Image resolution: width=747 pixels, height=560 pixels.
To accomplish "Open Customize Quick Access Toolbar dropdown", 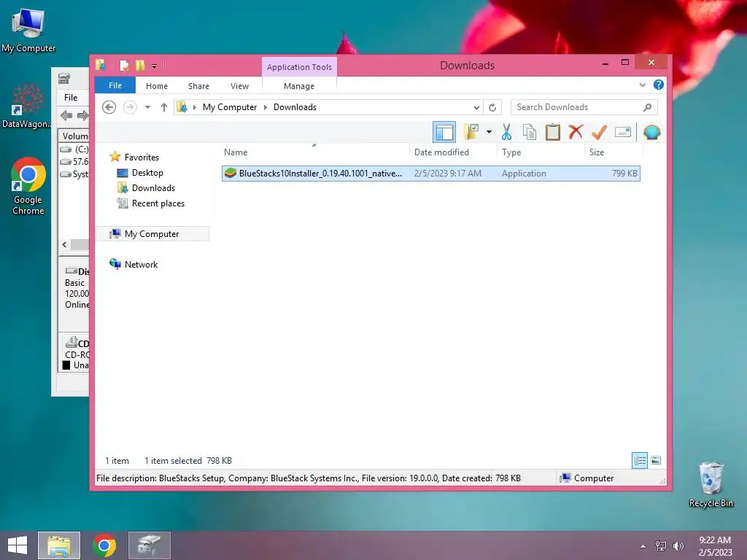I will tap(154, 66).
